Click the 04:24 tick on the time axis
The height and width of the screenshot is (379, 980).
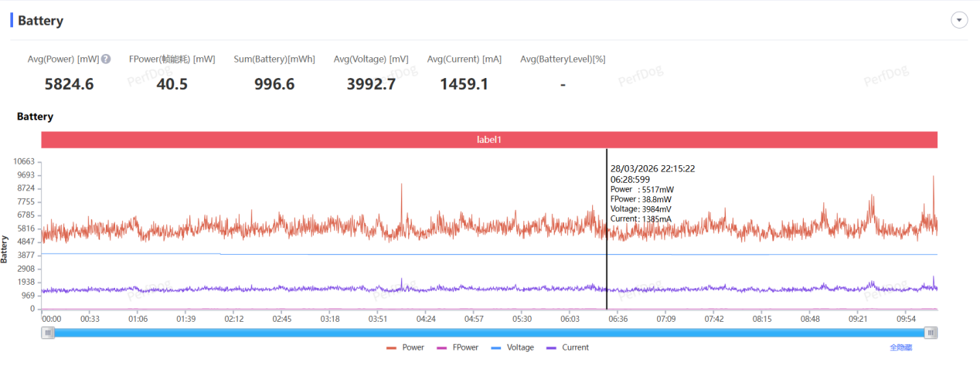[x=426, y=319]
